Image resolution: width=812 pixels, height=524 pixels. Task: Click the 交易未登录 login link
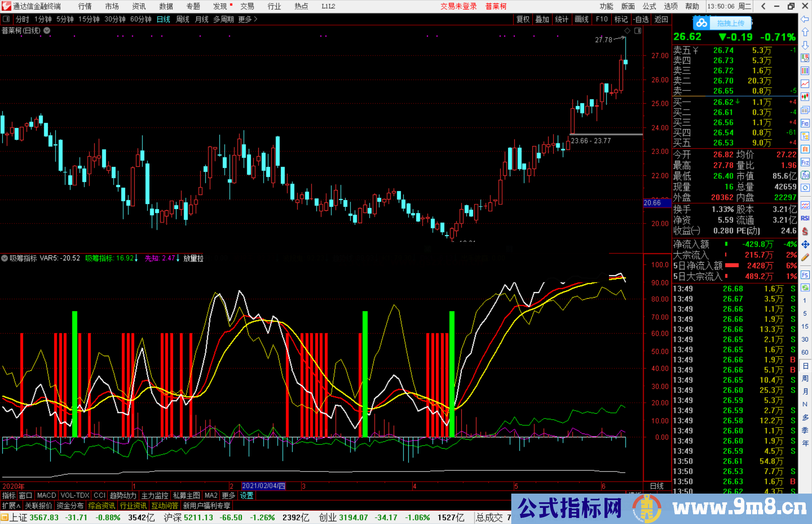coord(459,6)
